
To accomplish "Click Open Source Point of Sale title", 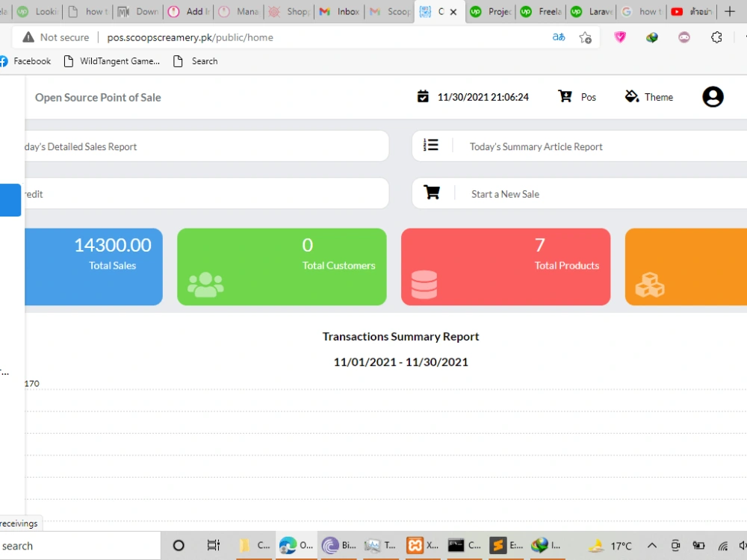I will point(98,97).
